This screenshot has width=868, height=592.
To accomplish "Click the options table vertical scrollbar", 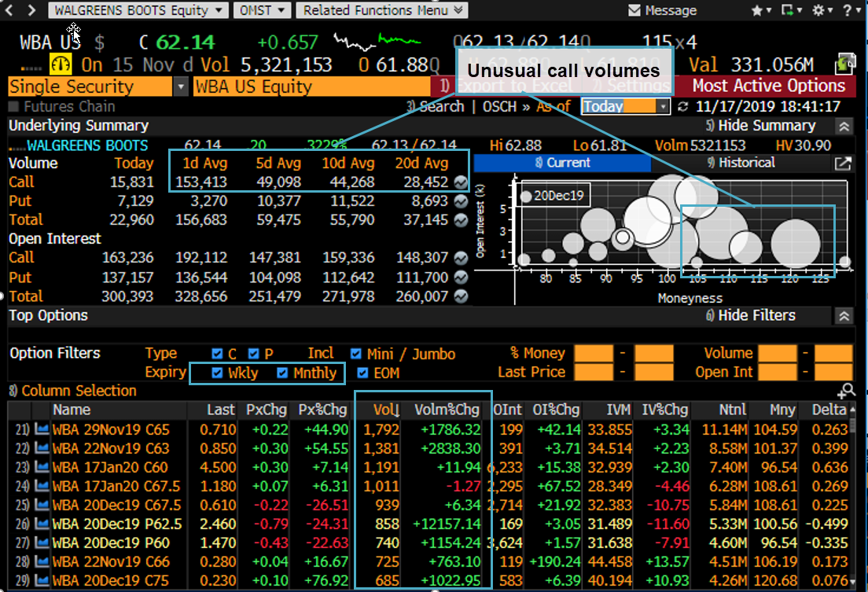I will pos(853,496).
